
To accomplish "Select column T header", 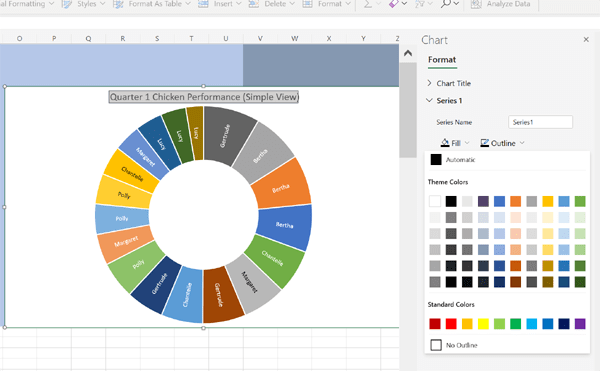I will [191, 38].
